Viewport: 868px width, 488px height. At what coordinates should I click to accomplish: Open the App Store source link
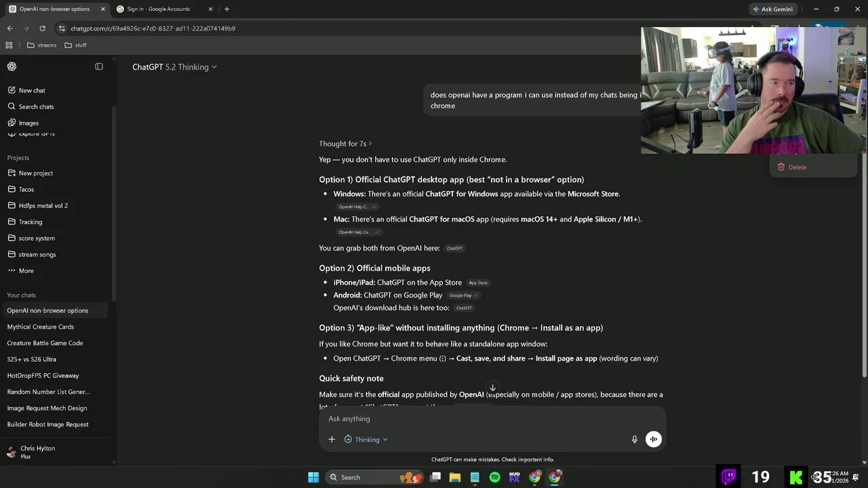point(478,283)
